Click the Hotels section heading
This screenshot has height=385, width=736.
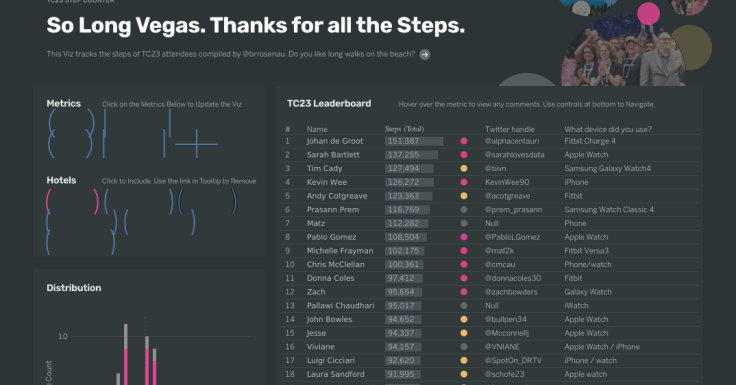tap(61, 180)
